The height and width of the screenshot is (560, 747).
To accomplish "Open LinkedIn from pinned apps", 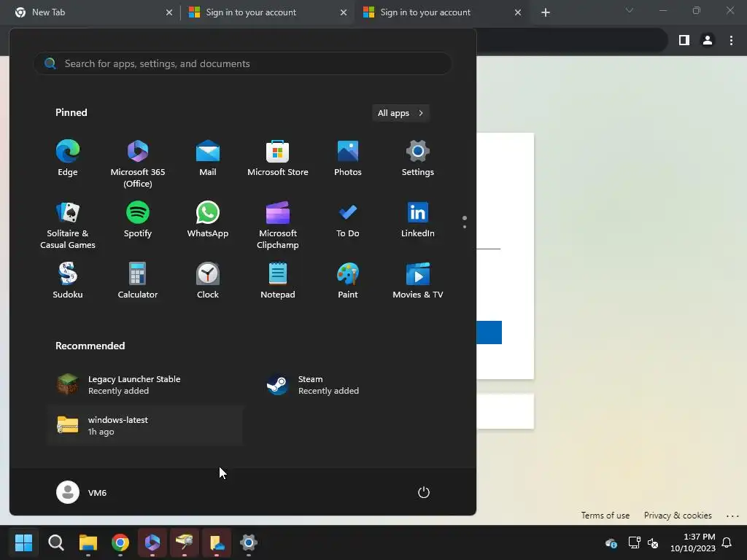I will click(x=418, y=219).
